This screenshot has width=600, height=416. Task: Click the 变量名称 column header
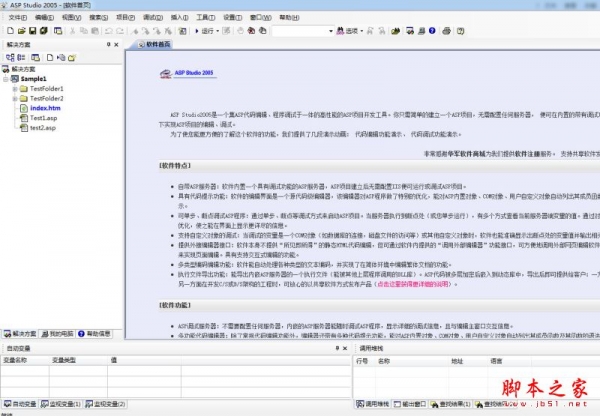tap(25, 361)
